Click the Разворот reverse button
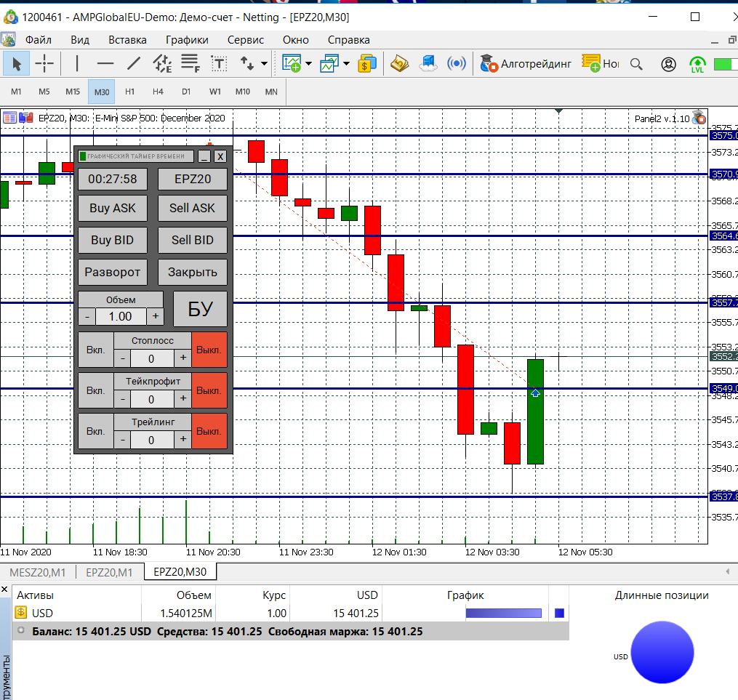 (x=113, y=272)
